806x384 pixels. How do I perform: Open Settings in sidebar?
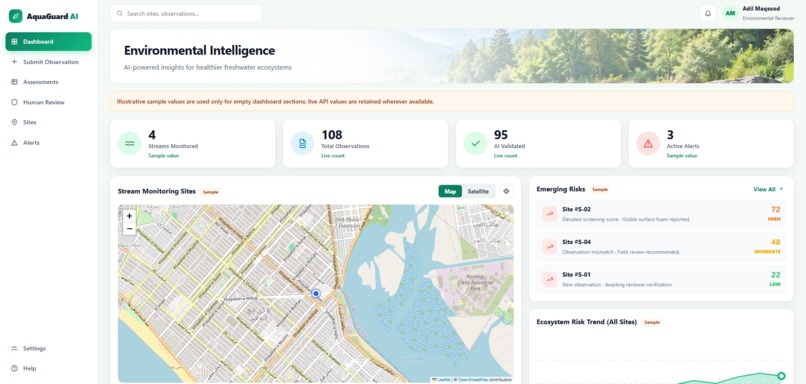click(x=49, y=348)
